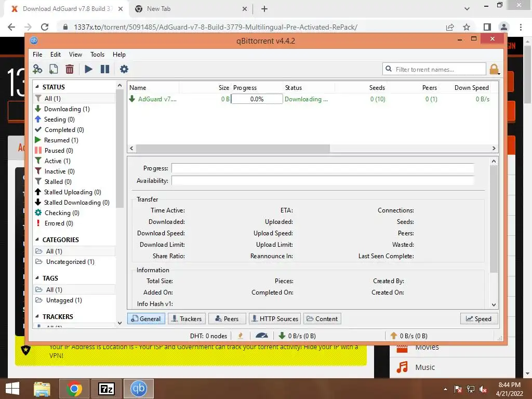Open 7-Zip from the taskbar
The width and height of the screenshot is (532, 399).
tap(106, 389)
